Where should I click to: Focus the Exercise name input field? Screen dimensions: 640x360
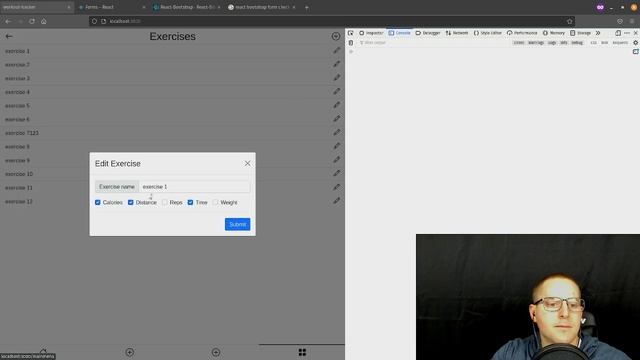coord(194,187)
